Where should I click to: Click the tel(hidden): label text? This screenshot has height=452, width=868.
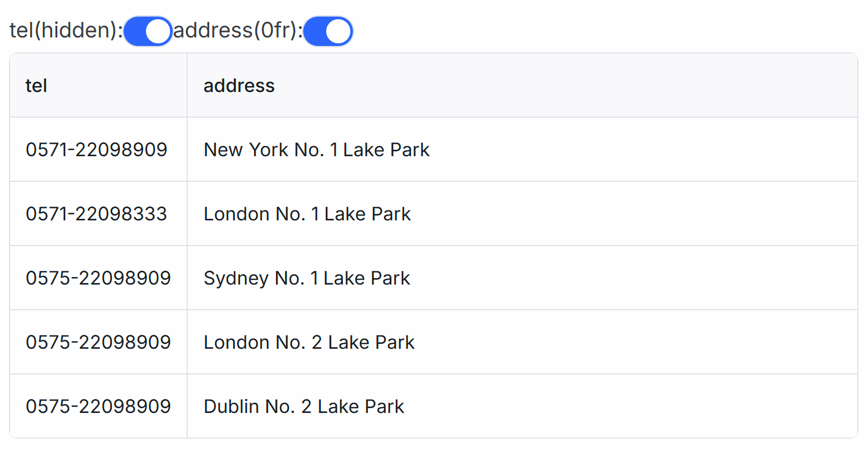(x=66, y=30)
